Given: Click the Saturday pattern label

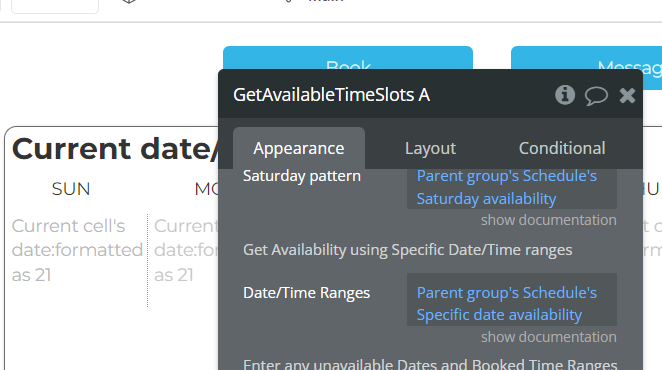Looking at the screenshot, I should point(302,176).
